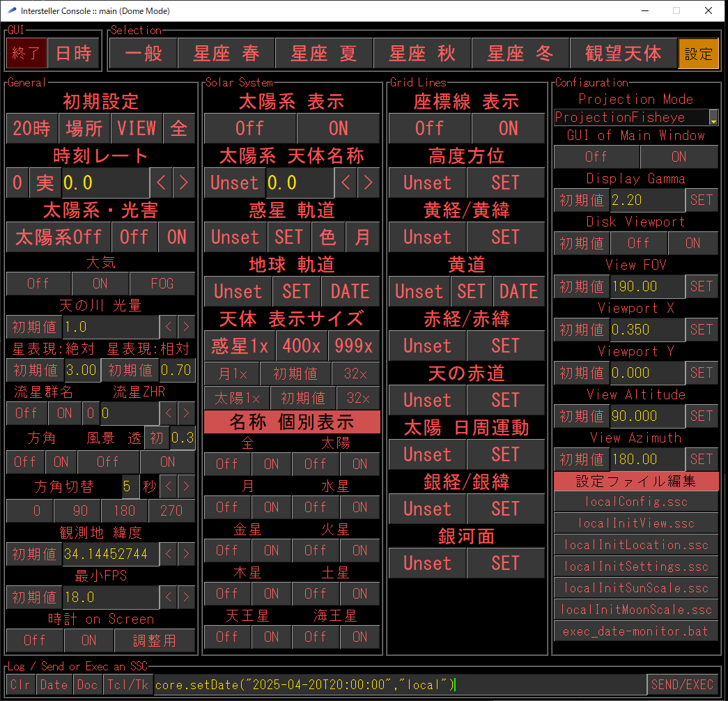Set planet orbit color with 色
Viewport: 728px width, 701px height.
click(328, 237)
